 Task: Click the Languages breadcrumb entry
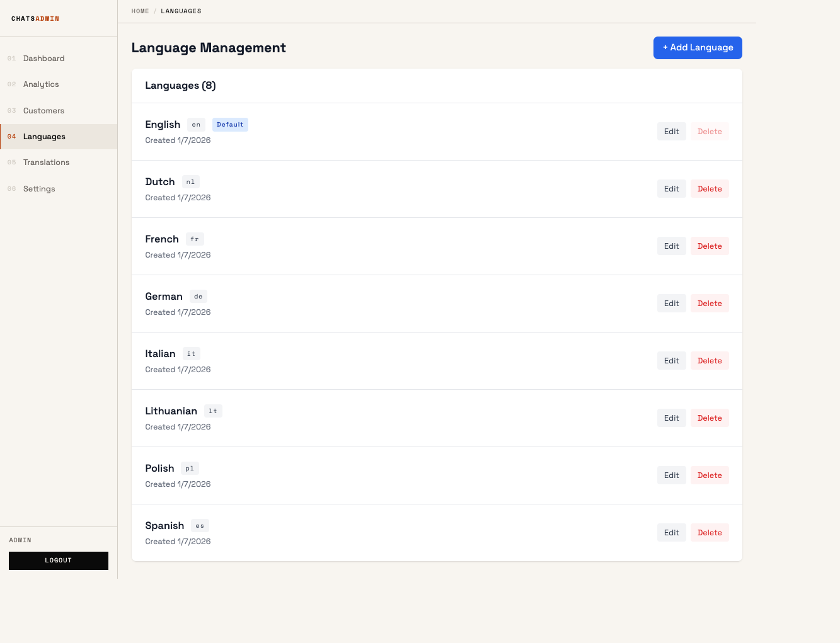[181, 11]
